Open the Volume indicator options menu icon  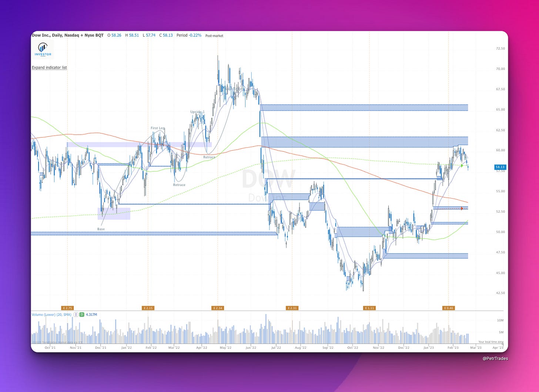click(x=76, y=315)
